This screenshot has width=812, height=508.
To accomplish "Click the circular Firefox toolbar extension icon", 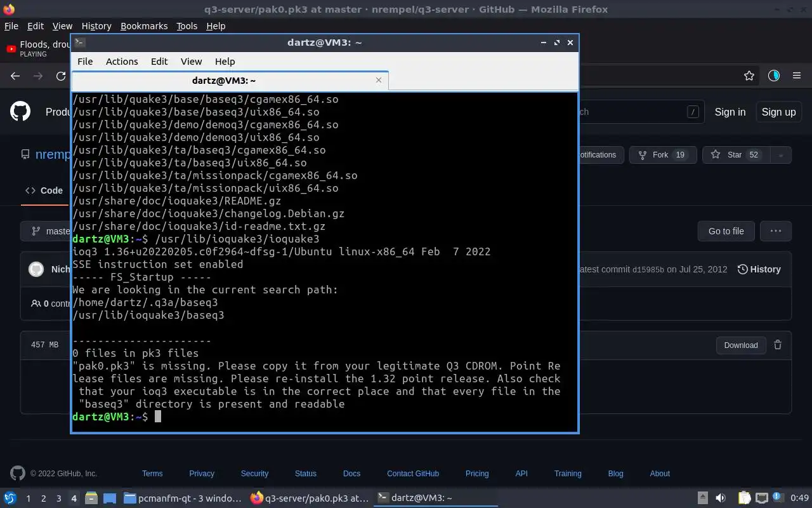I will [x=774, y=76].
